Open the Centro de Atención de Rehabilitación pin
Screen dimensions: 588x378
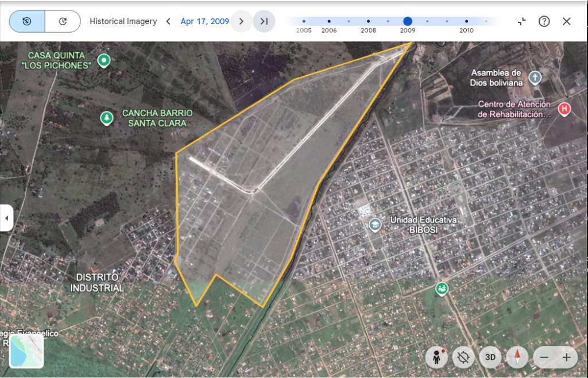coord(564,109)
